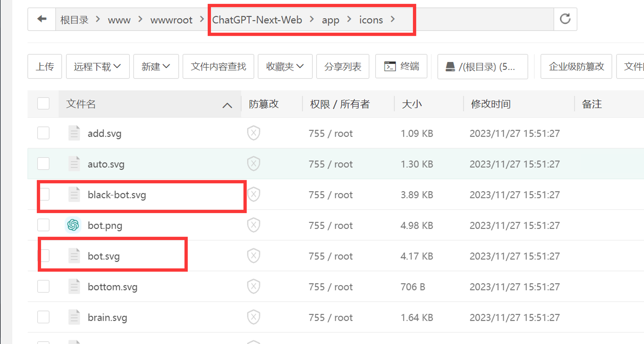Click the shield icon for brain.svg
The height and width of the screenshot is (344, 644).
pyautogui.click(x=254, y=317)
